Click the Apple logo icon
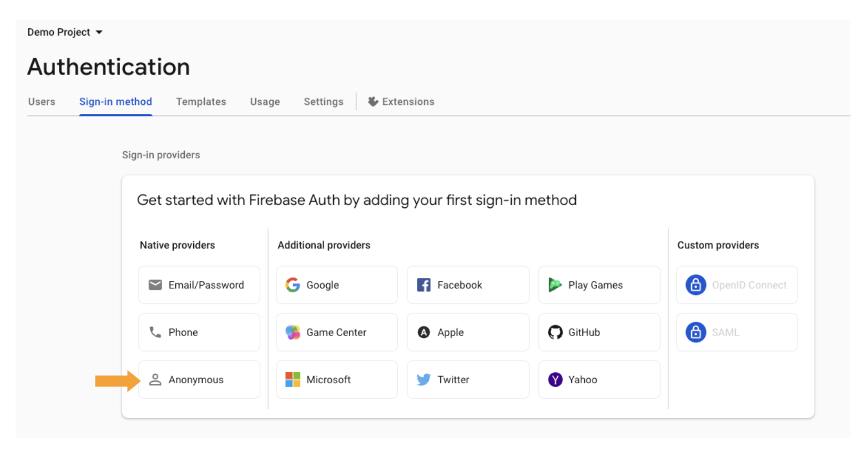The image size is (868, 450). tap(423, 332)
